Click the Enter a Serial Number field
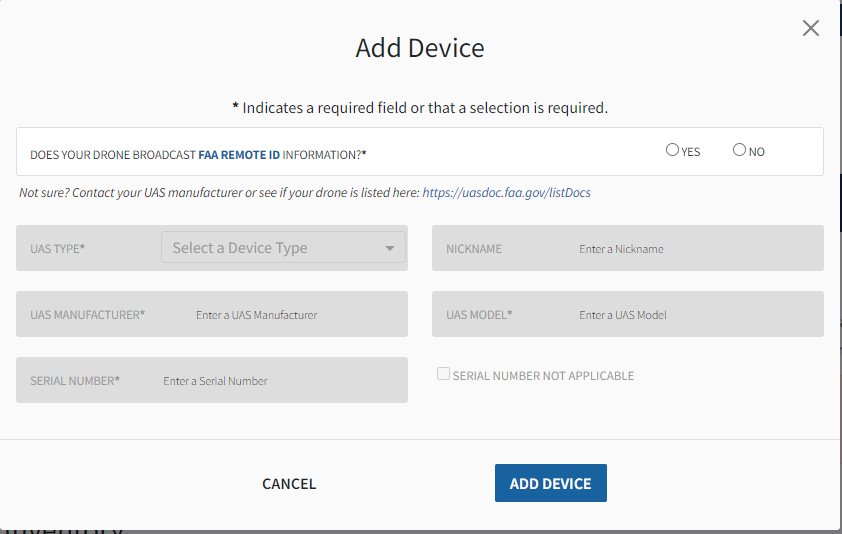This screenshot has width=842, height=534. (x=280, y=381)
